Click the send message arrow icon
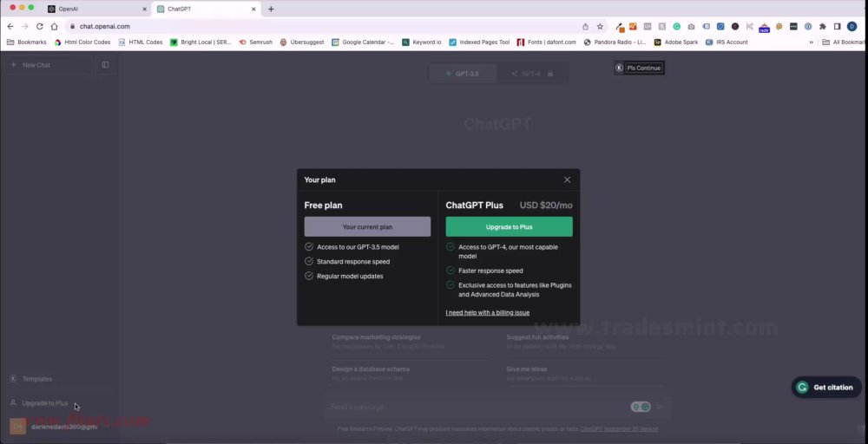868x444 pixels. (660, 407)
